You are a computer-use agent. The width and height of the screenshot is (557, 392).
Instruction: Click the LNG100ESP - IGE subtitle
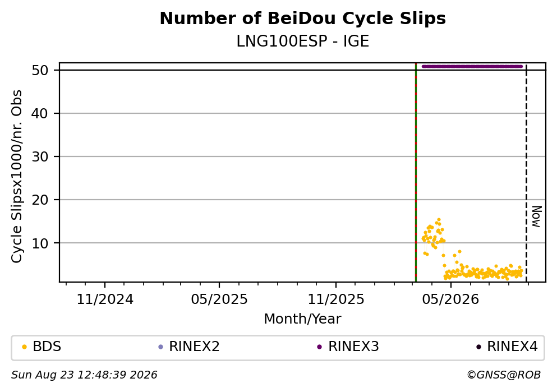click(303, 41)
